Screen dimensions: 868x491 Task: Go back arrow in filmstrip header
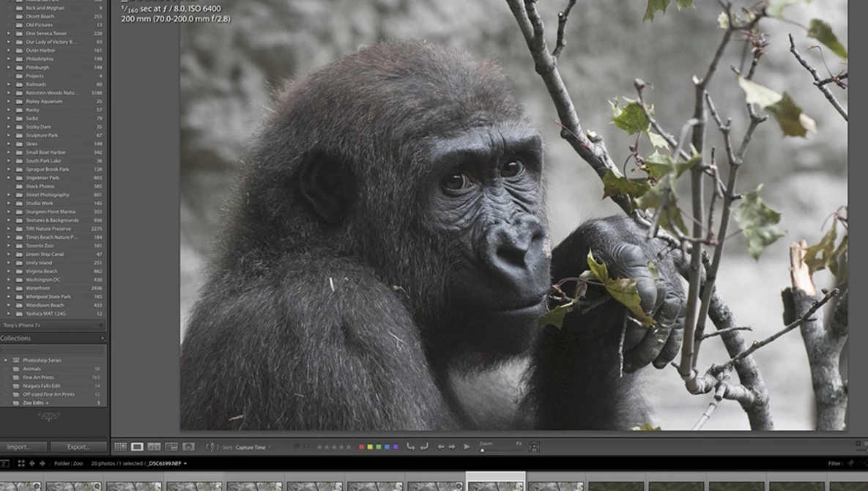32,463
